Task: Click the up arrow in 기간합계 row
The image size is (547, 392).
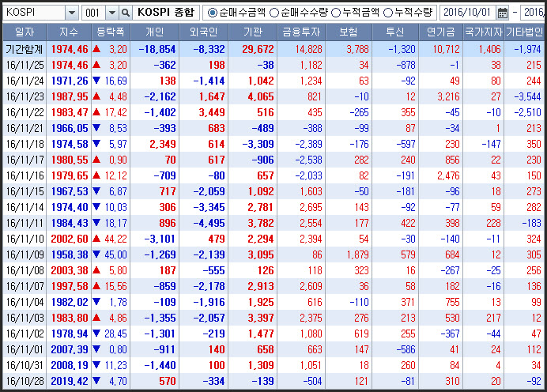Action: click(96, 49)
